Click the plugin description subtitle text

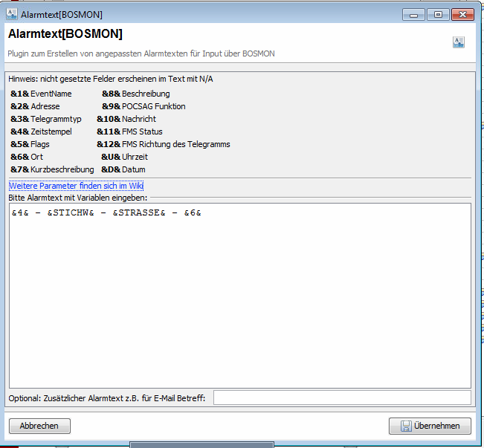coord(141,53)
